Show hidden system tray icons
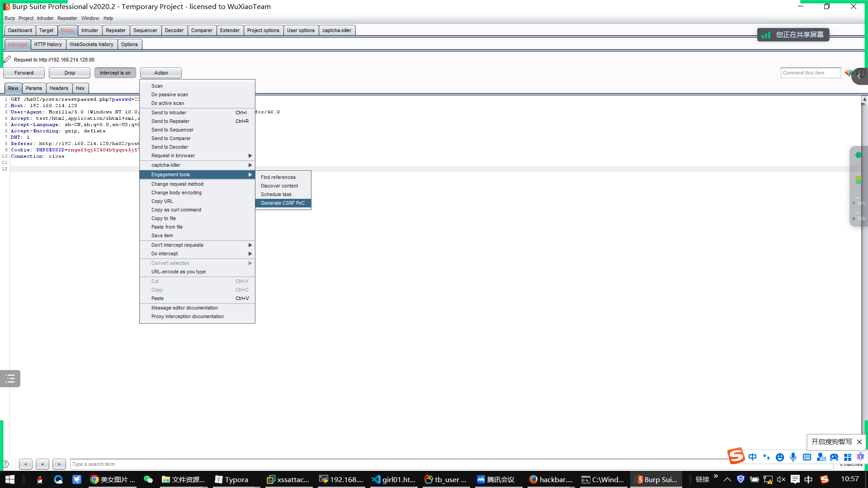 coord(727,479)
